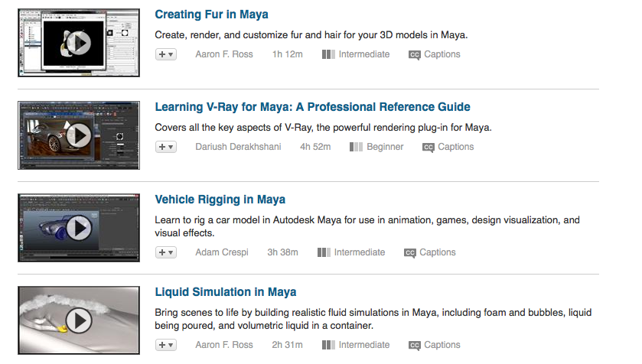Open the Creating Fur in Maya course title
The width and height of the screenshot is (642, 364).
(x=211, y=15)
